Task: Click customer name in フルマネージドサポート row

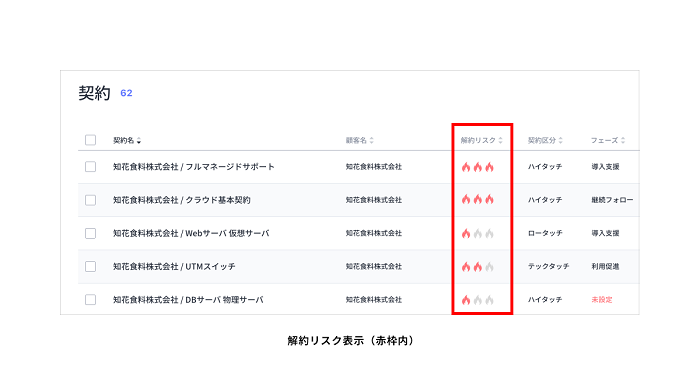Action: pyautogui.click(x=374, y=167)
